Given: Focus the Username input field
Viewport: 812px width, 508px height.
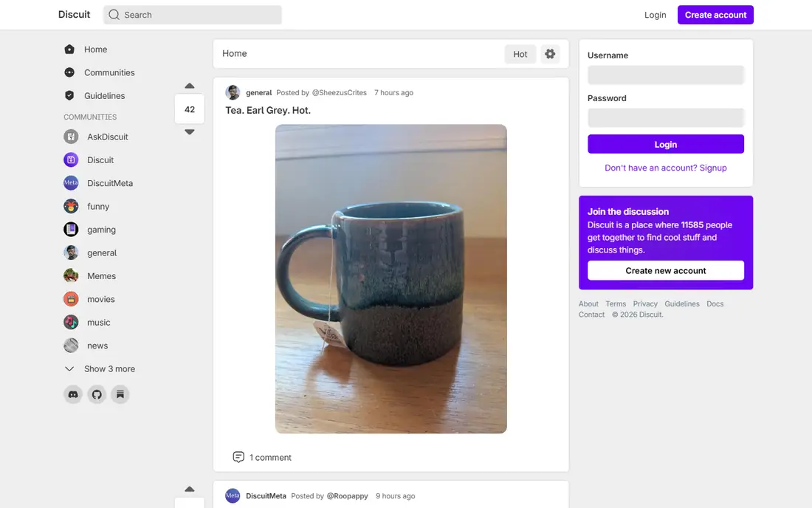Looking at the screenshot, I should [665, 75].
